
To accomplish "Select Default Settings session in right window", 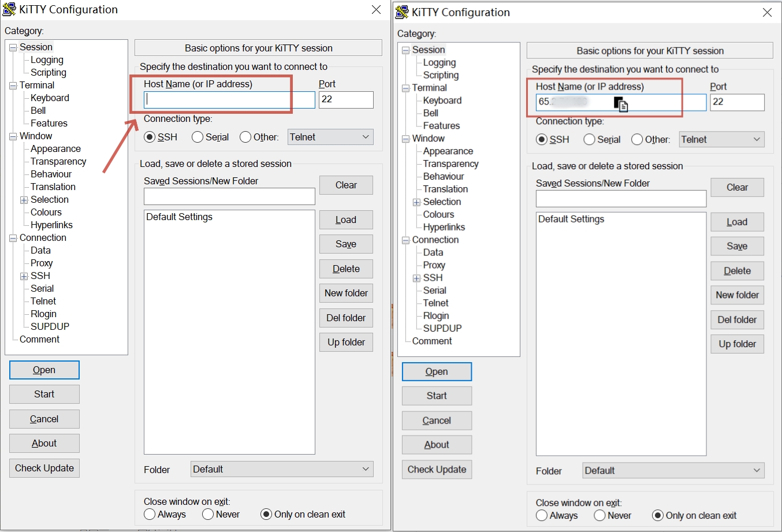I will coord(571,220).
